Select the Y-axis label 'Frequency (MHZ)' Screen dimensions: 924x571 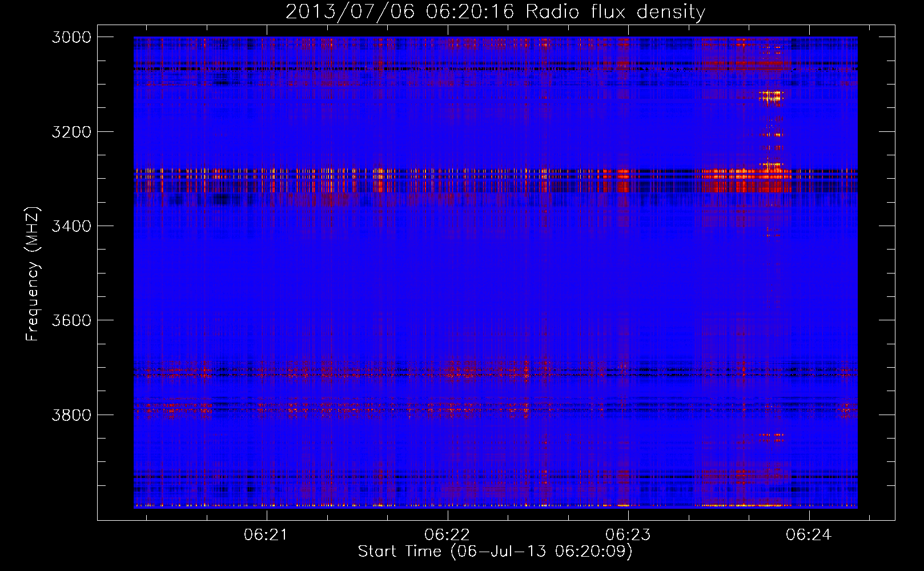[33, 274]
